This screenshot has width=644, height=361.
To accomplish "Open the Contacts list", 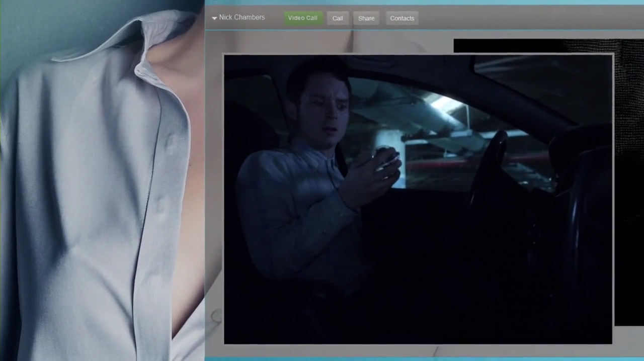I will [x=402, y=18].
